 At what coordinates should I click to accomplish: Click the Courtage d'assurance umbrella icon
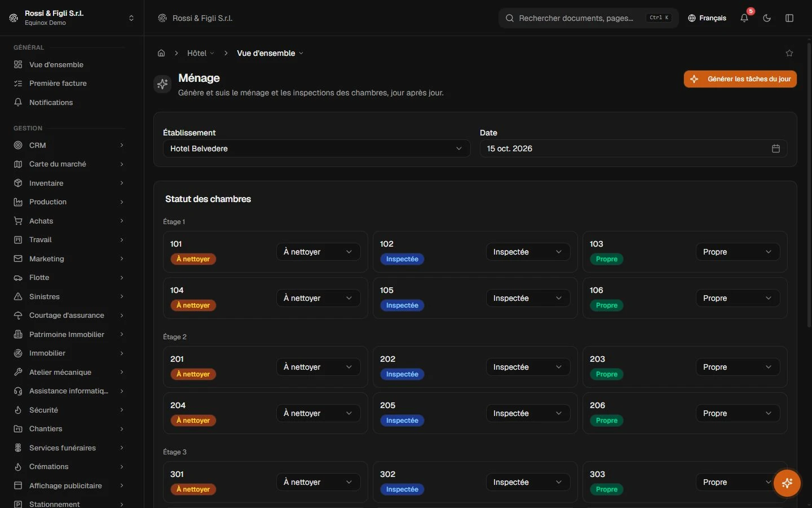point(18,316)
